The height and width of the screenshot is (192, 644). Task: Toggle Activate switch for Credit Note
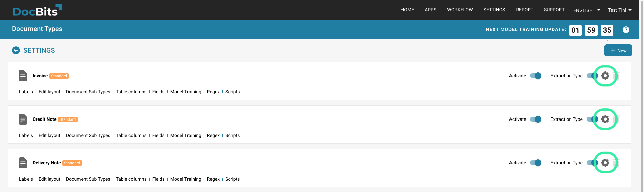pos(536,119)
